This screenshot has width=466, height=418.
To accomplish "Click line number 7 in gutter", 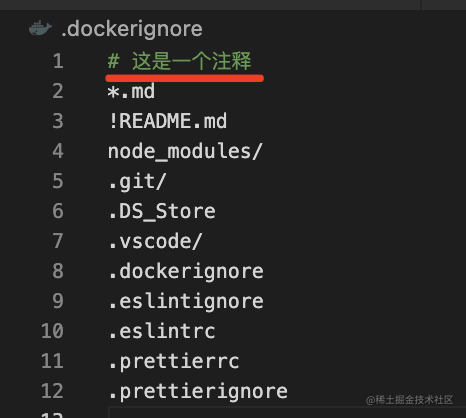I will pyautogui.click(x=58, y=241).
